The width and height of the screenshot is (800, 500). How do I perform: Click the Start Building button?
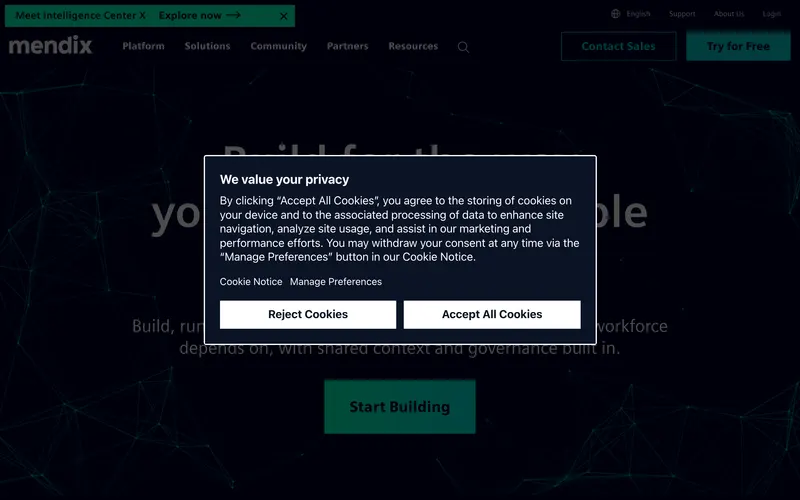pos(400,407)
